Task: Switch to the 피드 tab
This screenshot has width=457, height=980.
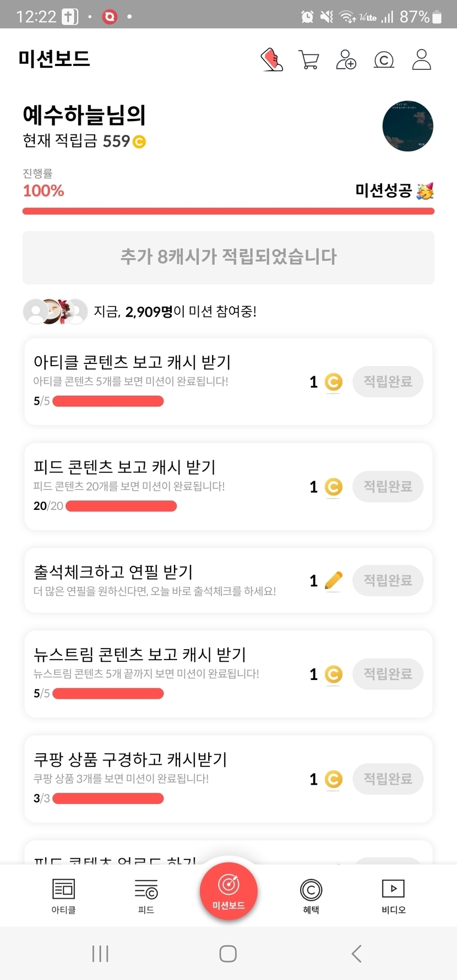Action: [146, 896]
